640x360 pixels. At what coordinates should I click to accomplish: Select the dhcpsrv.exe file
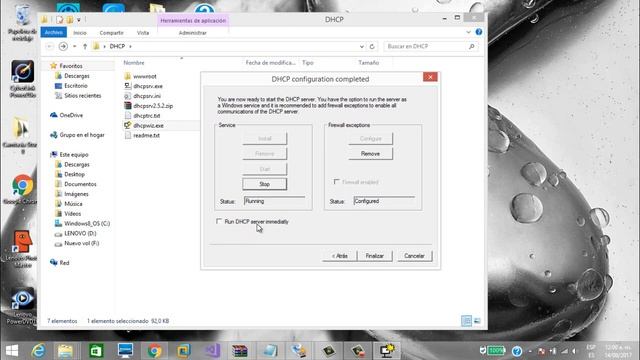[x=148, y=86]
